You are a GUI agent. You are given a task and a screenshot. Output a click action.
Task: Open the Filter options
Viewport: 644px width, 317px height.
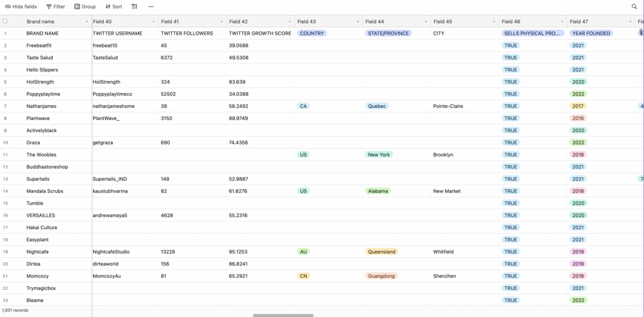[x=56, y=6]
